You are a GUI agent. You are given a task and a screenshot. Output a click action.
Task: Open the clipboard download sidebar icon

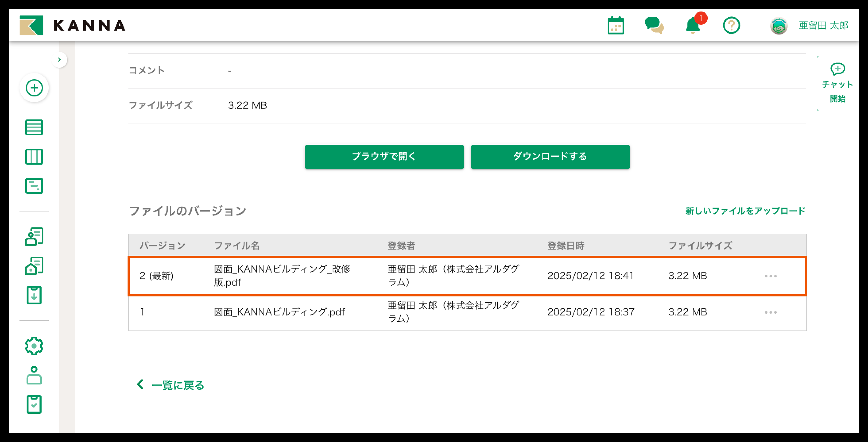coord(34,295)
